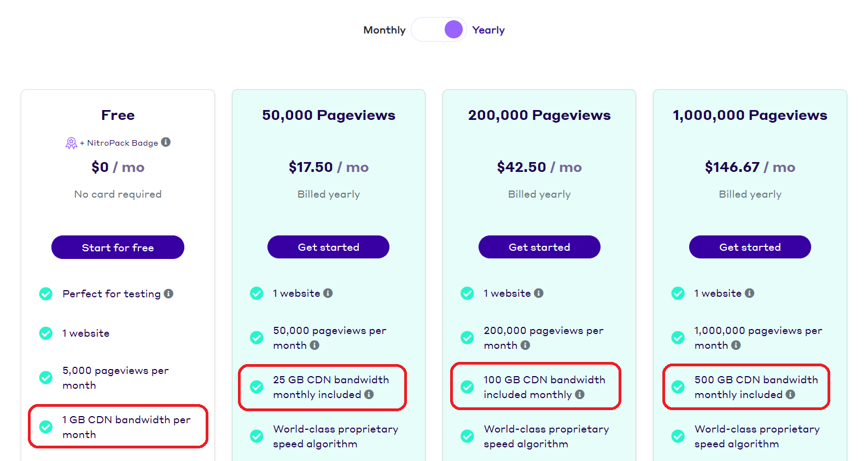This screenshot has width=868, height=461.
Task: Click Get started on the 1,000,000 Pageviews plan
Action: pyautogui.click(x=750, y=247)
